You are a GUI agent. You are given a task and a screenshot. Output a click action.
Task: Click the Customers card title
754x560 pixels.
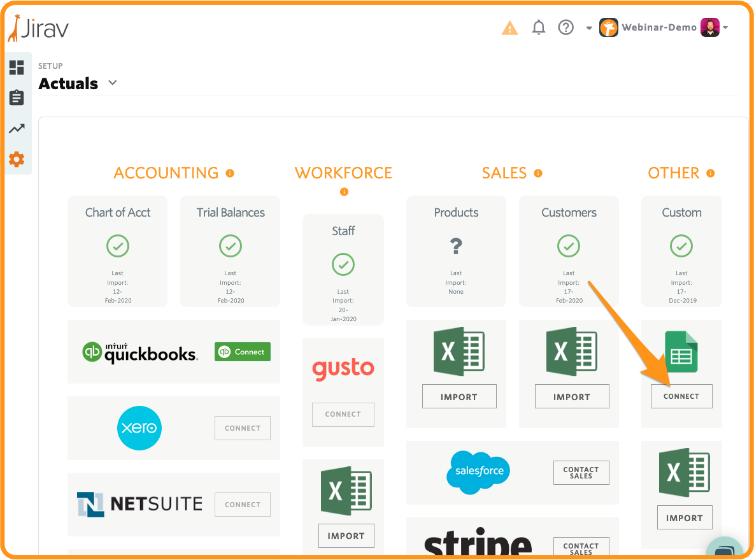coord(569,213)
